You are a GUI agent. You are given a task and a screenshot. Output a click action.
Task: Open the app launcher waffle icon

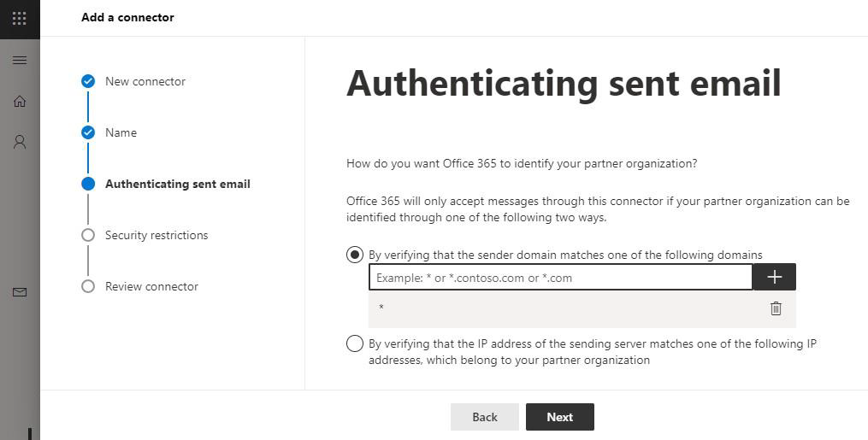pos(19,18)
